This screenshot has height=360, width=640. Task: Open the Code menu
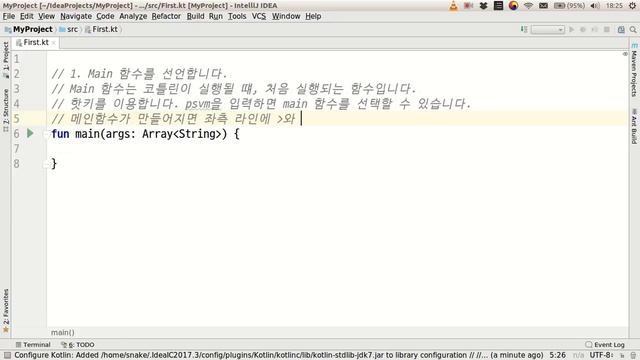point(105,16)
